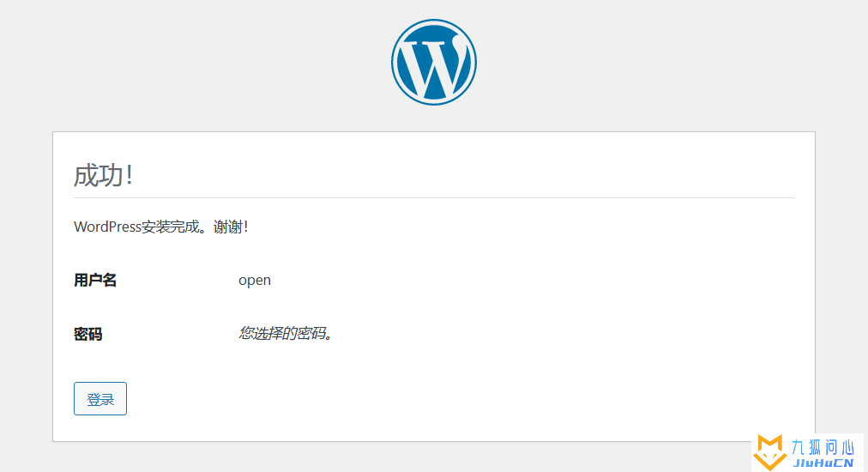Click the WordPress logo at top
This screenshot has width=868, height=472.
(x=434, y=62)
